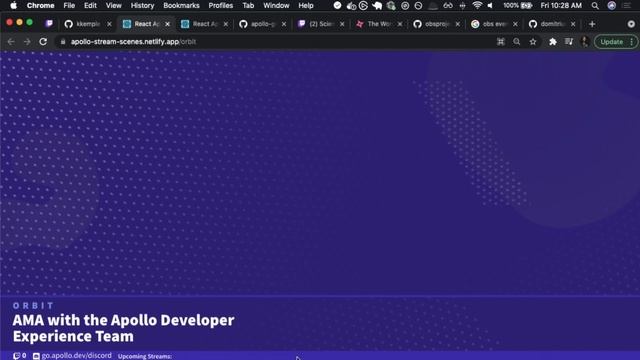Image resolution: width=640 pixels, height=360 pixels.
Task: Click the Upcoming Streams label
Action: tap(145, 356)
